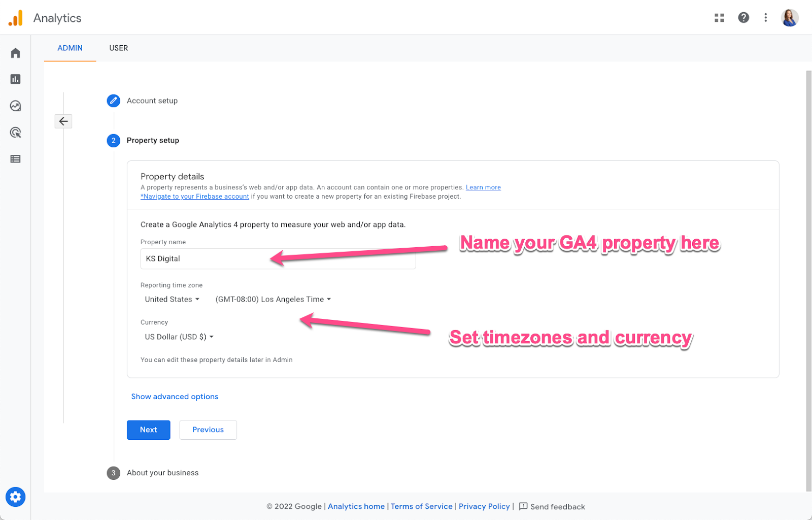Open the Google apps grid icon

[719, 18]
